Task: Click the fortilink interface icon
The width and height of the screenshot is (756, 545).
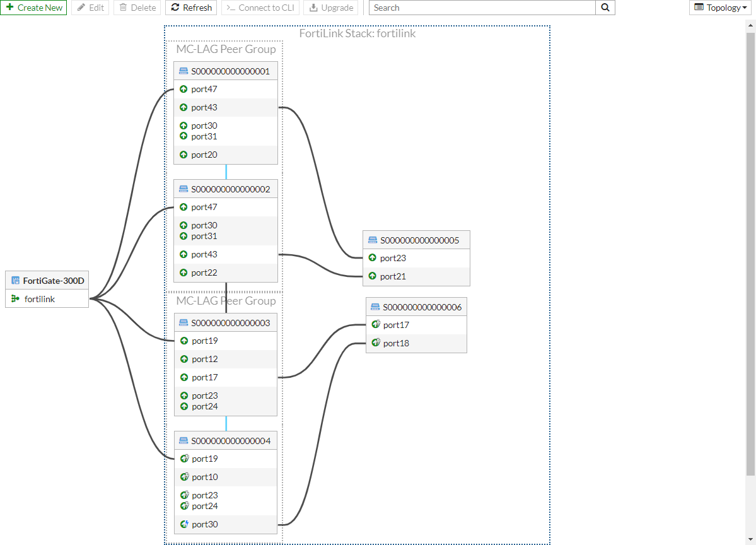Action: coord(15,299)
